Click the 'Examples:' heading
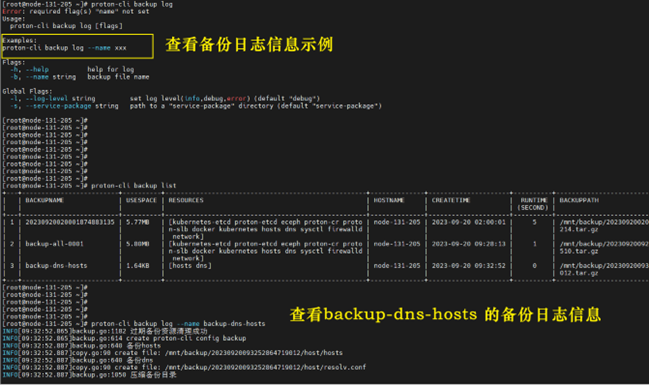The width and height of the screenshot is (649, 385). pyautogui.click(x=19, y=41)
